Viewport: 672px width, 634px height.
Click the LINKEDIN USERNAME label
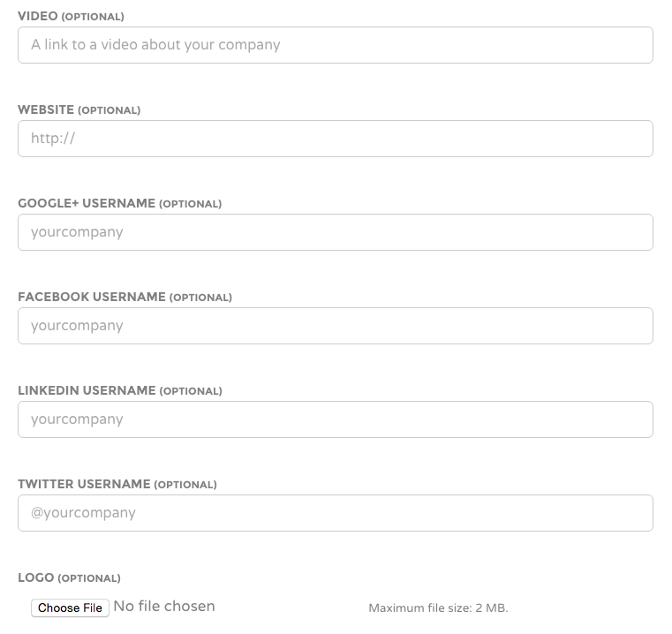(x=87, y=391)
